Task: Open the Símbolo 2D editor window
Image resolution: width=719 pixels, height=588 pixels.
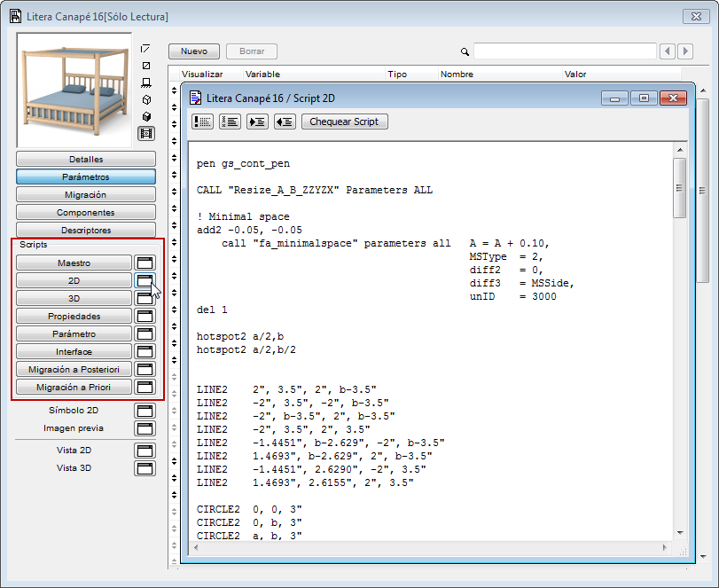Action: pyautogui.click(x=145, y=410)
